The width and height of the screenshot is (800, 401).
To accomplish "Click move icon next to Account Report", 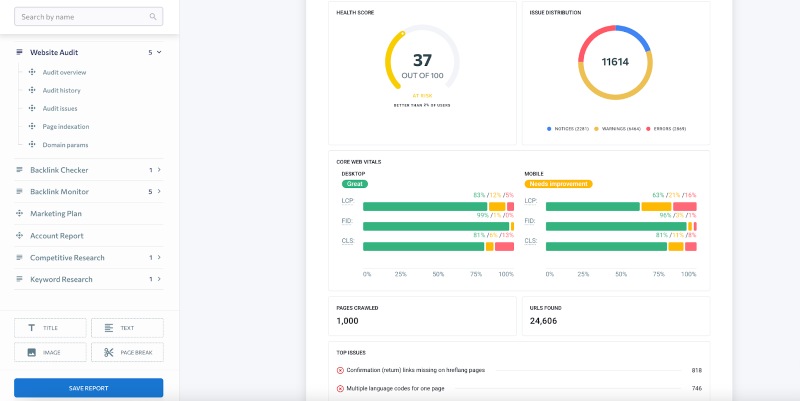I will 20,235.
